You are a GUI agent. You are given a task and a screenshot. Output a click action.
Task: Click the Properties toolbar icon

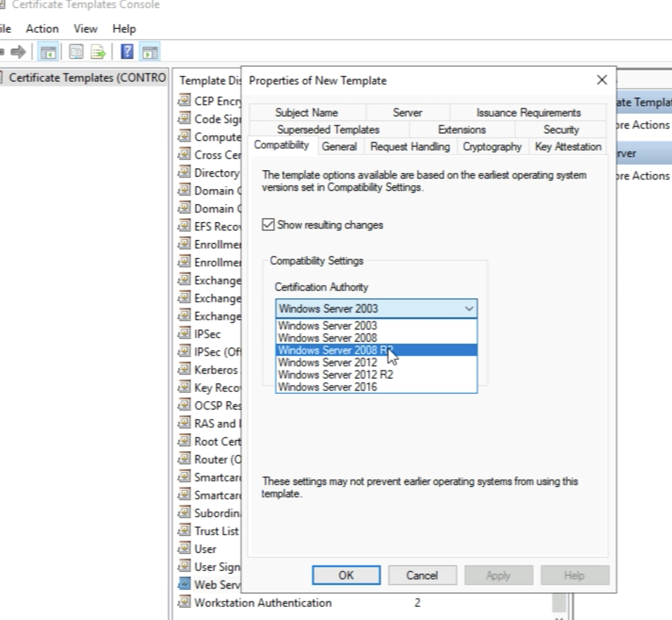(x=76, y=52)
